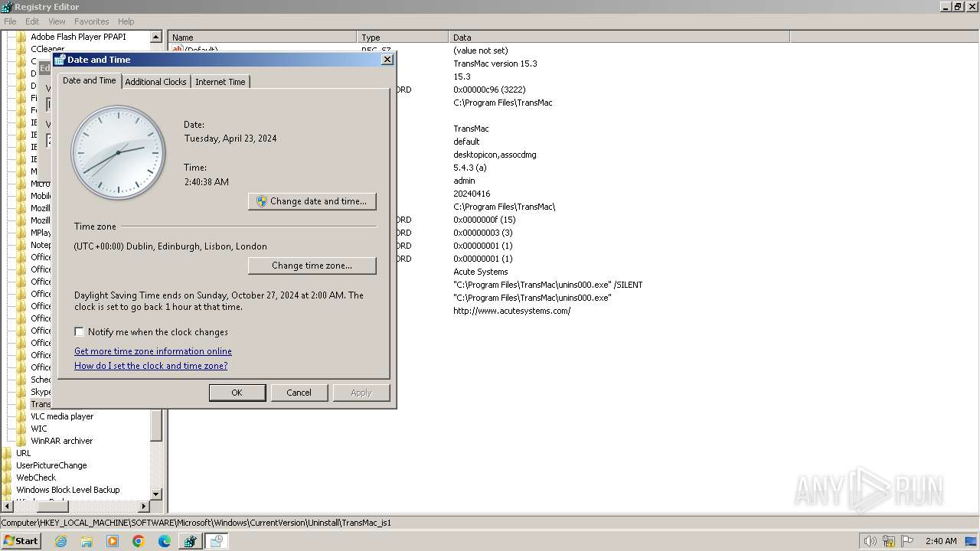The image size is (980, 551).
Task: Click the data value 'http://www.acutesystems.com/'
Action: tap(512, 311)
